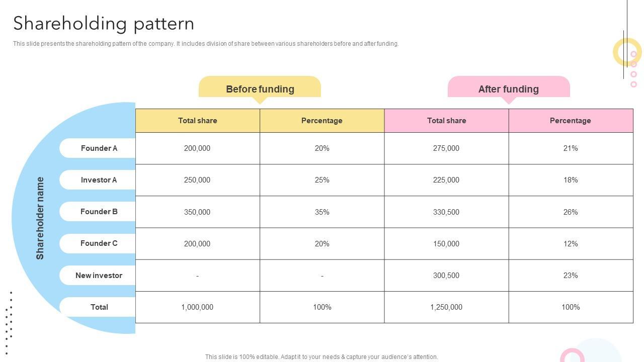The image size is (644, 362).
Task: Click the pink "Percentage" column header
Action: [570, 121]
